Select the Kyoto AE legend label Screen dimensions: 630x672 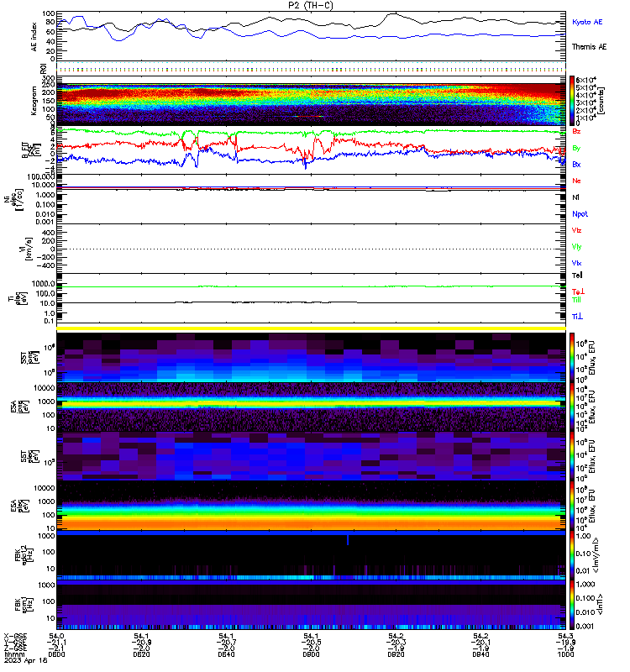point(587,22)
